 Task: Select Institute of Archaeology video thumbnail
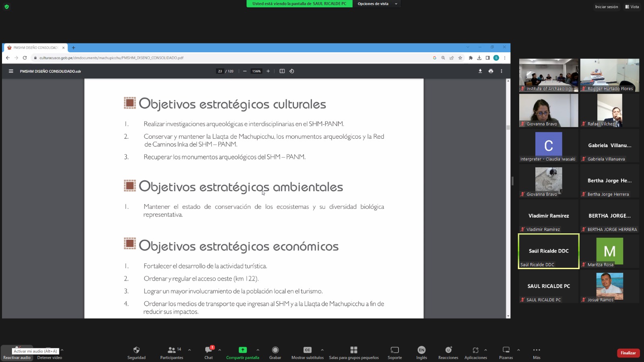click(x=549, y=75)
